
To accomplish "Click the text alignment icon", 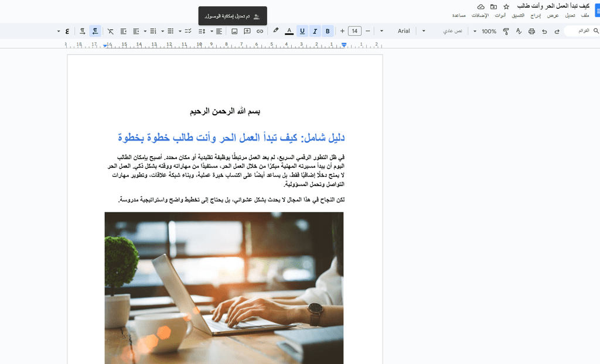I will [219, 32].
